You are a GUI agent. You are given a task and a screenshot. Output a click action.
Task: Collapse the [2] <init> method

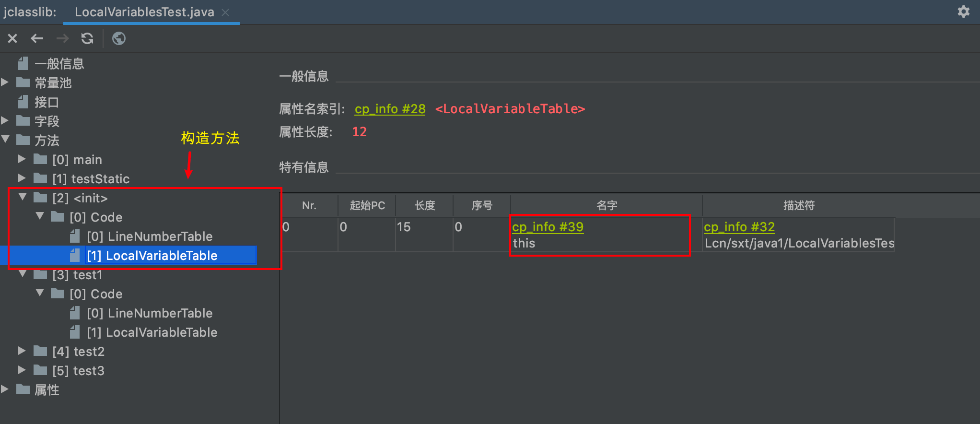point(23,197)
